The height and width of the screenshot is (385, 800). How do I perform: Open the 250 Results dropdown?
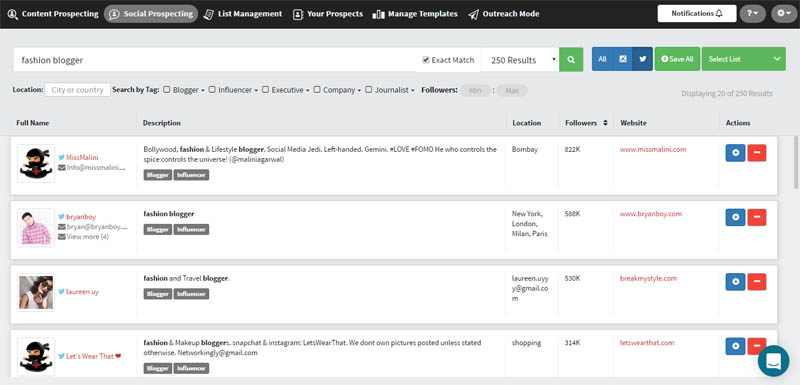[x=520, y=60]
